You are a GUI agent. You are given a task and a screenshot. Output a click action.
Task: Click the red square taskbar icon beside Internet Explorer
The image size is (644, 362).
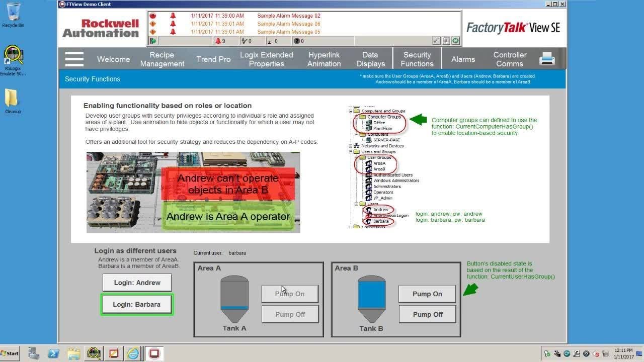click(x=114, y=353)
